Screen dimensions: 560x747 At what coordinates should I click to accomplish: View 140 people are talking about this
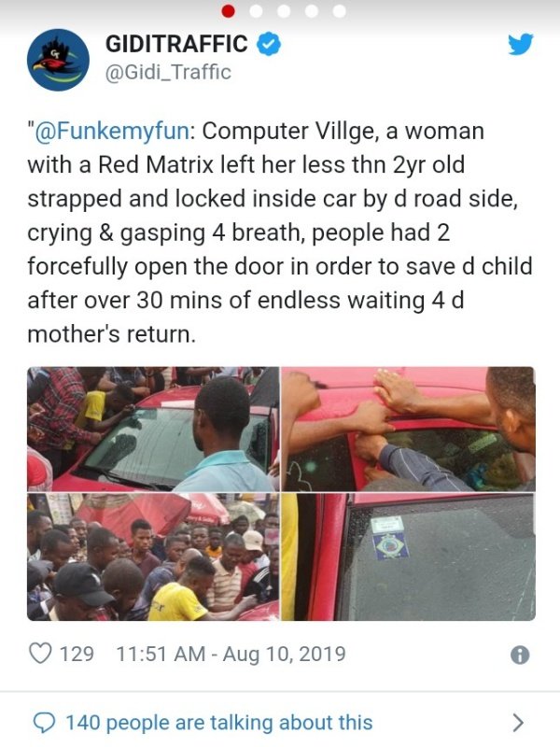pyautogui.click(x=219, y=723)
